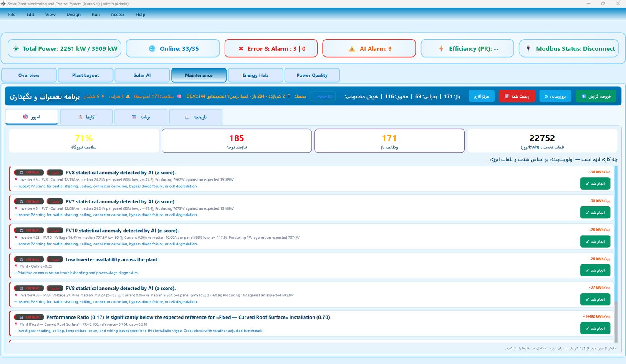626x364 pixels.
Task: Click the brain icon beside سلامت: 71٪
Action: point(179,96)
